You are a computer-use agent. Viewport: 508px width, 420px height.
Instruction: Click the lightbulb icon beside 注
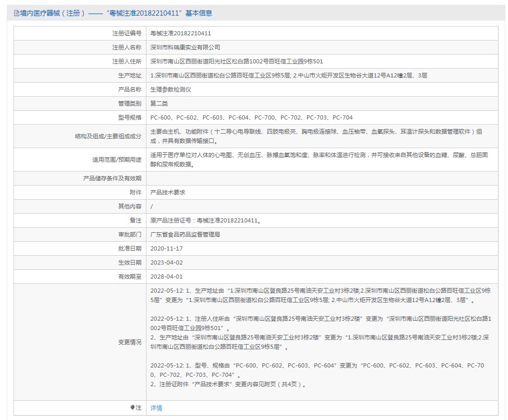point(132,408)
